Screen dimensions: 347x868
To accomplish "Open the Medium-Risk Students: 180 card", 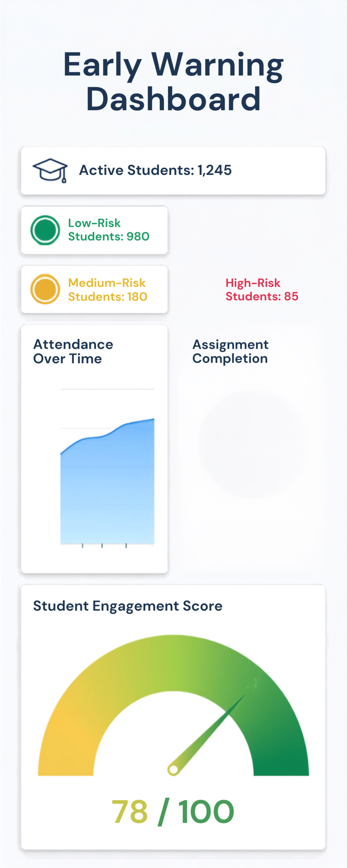I will [x=94, y=289].
